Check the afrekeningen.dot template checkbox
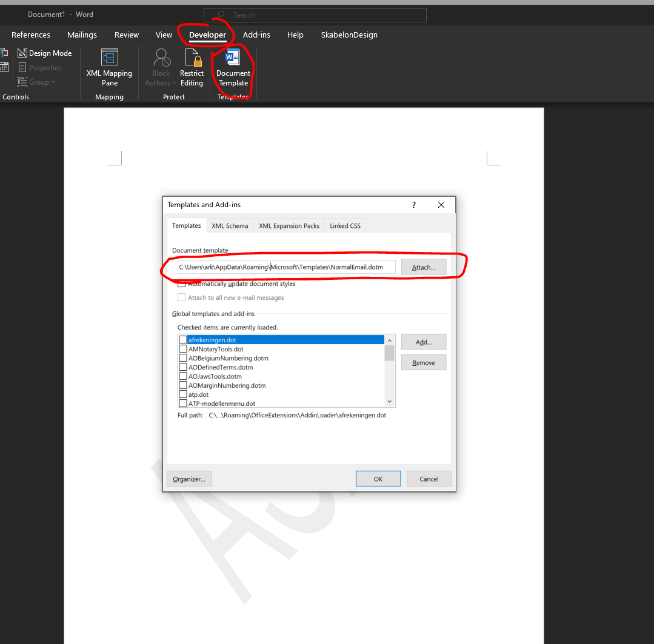This screenshot has height=644, width=654. coord(182,340)
